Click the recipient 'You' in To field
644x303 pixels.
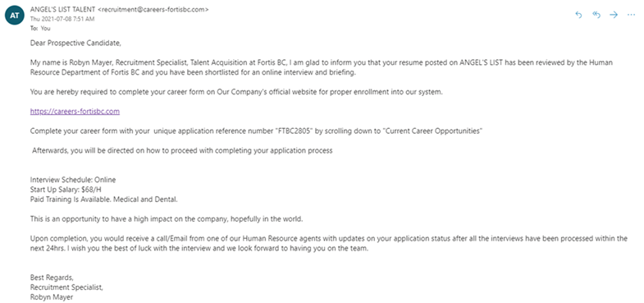click(45, 29)
